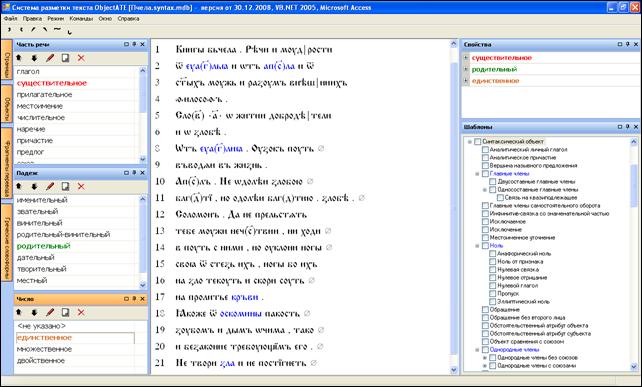642x387 pixels.
Task: Check Главные члены checkbox
Action: point(485,174)
